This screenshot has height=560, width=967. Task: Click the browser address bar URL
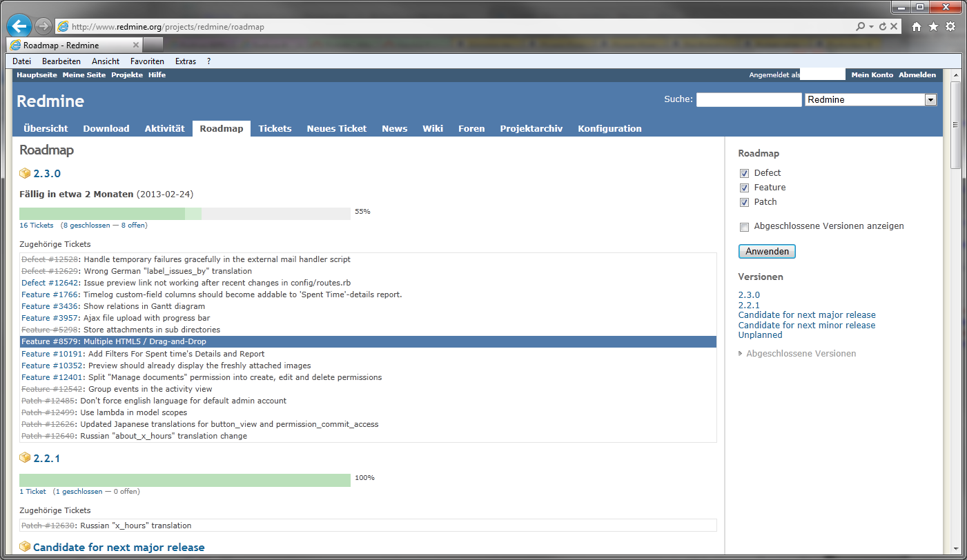click(x=168, y=27)
